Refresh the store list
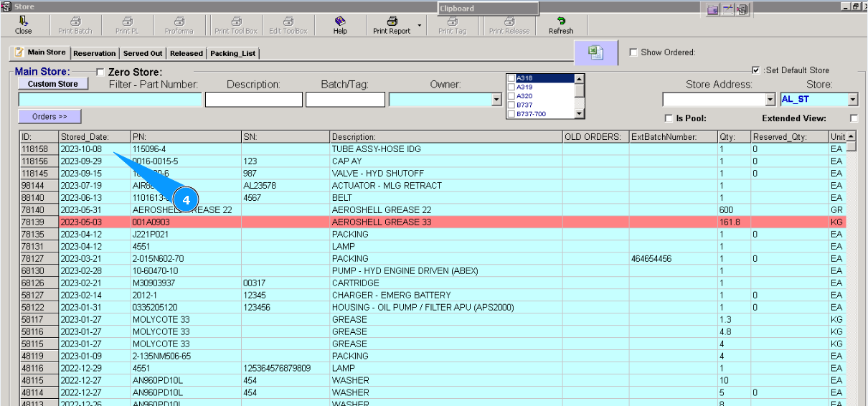Screen dimensions: 868x406 (561, 25)
